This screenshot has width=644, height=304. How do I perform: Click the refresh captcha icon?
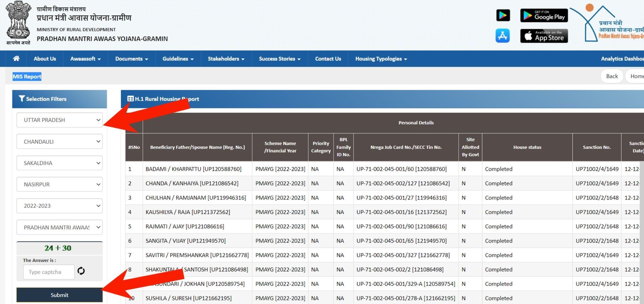pos(81,272)
